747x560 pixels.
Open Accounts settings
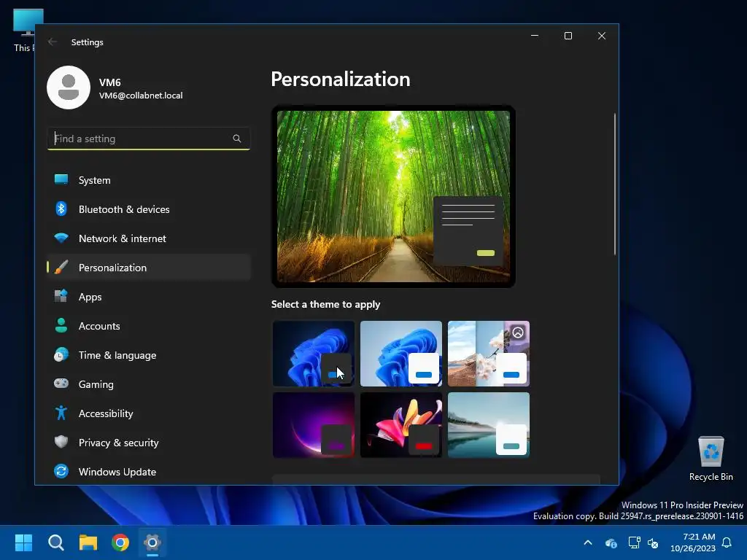[x=149, y=326]
